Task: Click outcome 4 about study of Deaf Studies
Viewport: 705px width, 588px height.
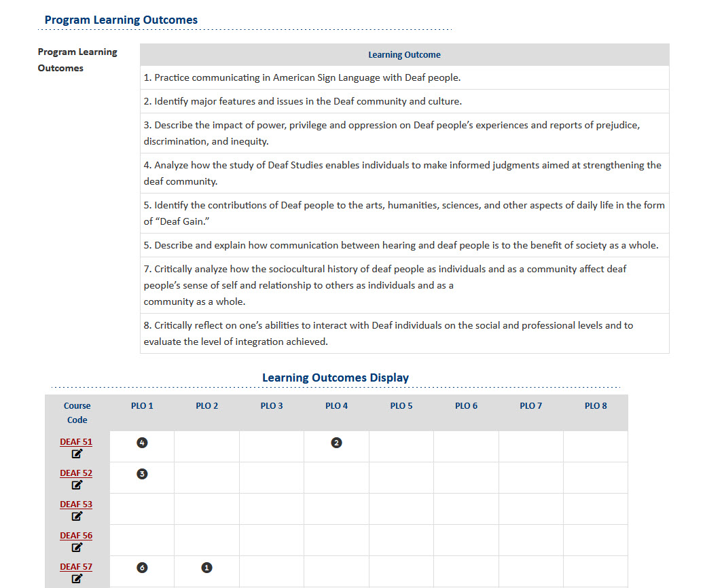Action: [404, 173]
